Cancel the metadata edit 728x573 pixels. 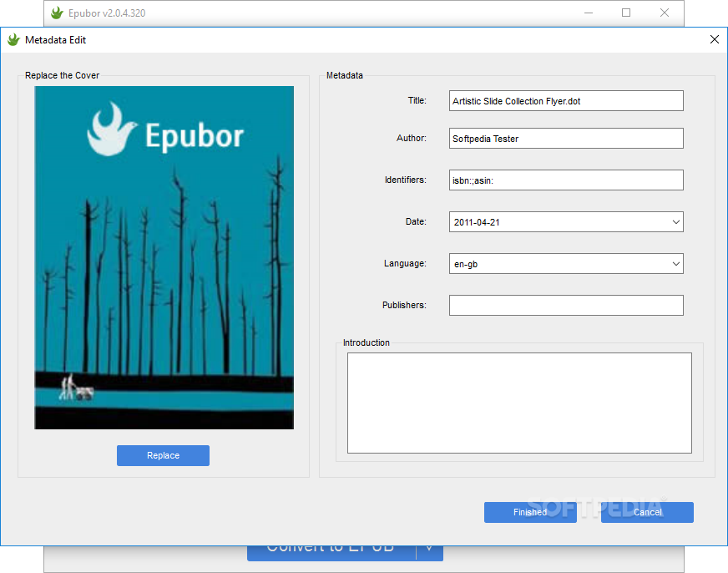point(647,512)
